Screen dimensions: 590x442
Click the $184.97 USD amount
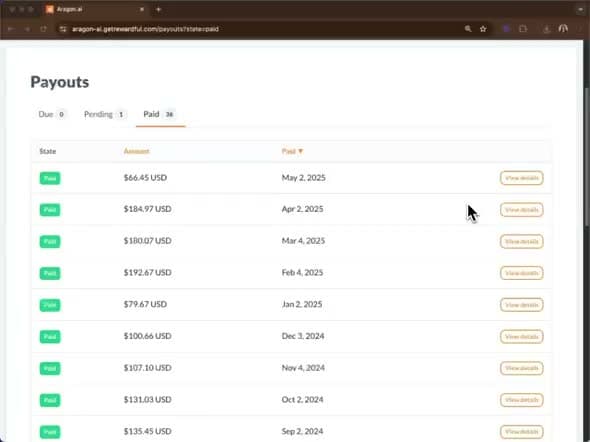[148, 209]
